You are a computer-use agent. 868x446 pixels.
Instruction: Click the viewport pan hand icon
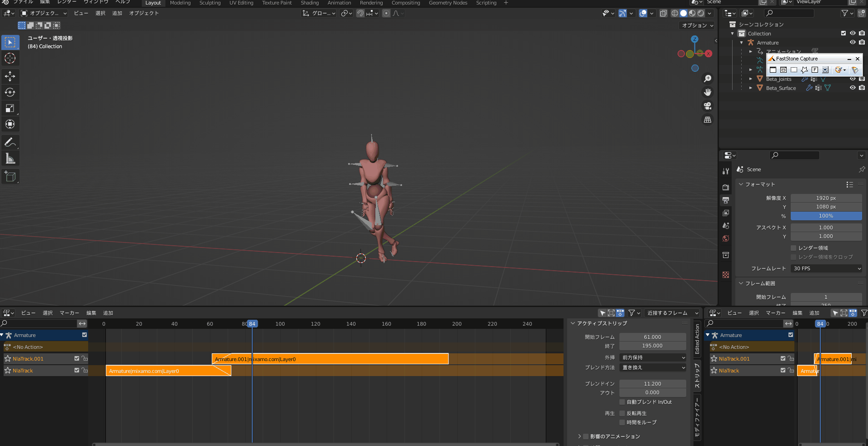point(708,92)
